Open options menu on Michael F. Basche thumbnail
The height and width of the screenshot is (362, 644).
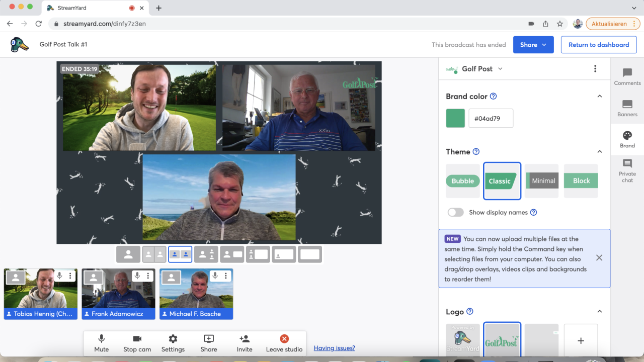click(x=226, y=276)
